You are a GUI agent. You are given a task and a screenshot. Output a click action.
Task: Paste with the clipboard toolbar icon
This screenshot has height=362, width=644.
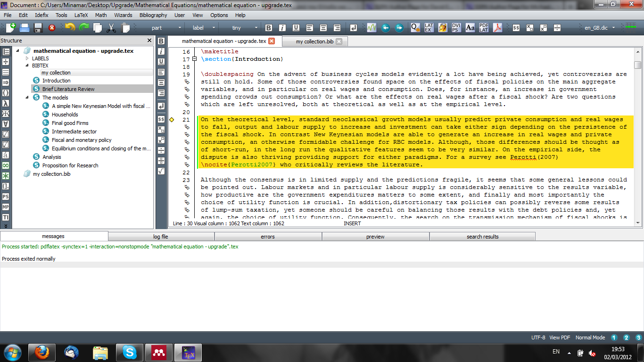click(125, 28)
